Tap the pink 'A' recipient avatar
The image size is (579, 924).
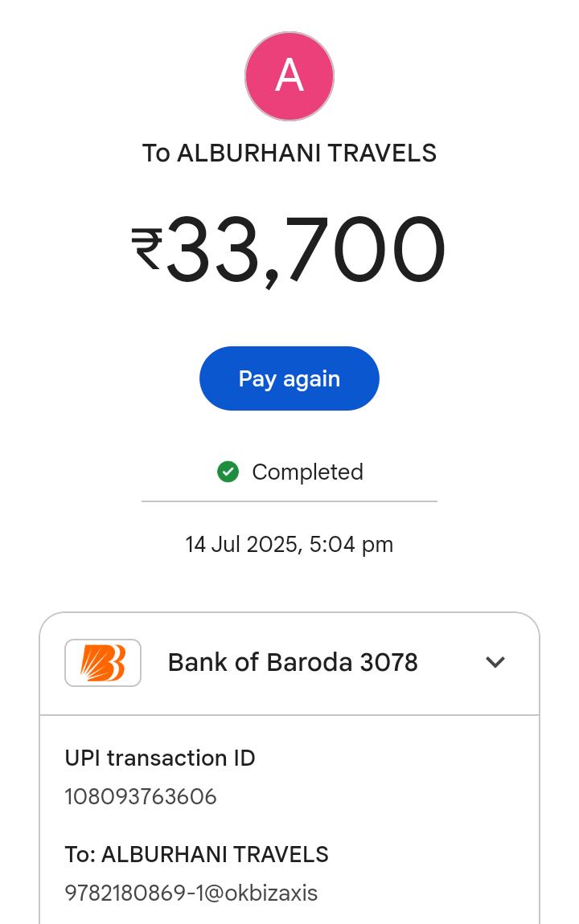click(289, 76)
